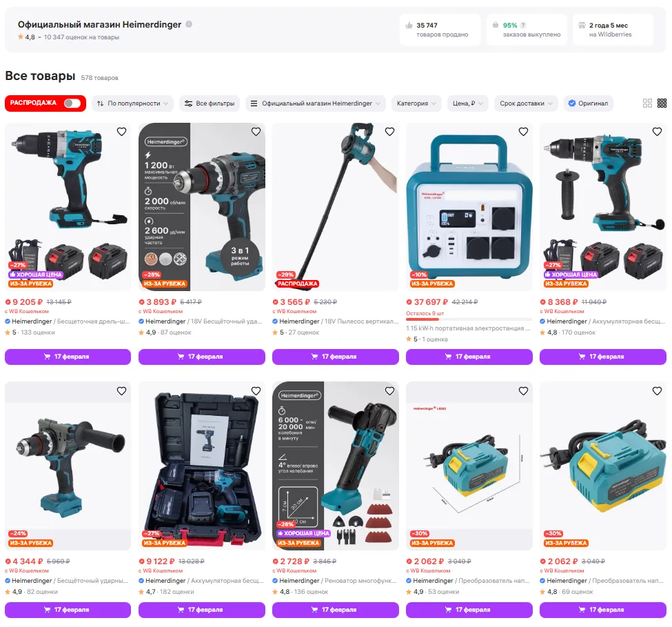This screenshot has width=672, height=627.
Task: Toggle the Оригинал filter checkmark
Action: pos(571,103)
